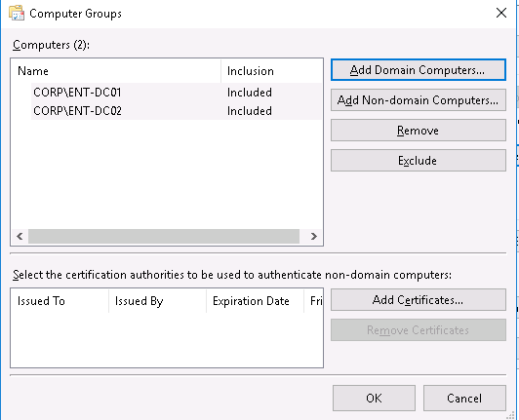Click the Remove button

pyautogui.click(x=419, y=131)
